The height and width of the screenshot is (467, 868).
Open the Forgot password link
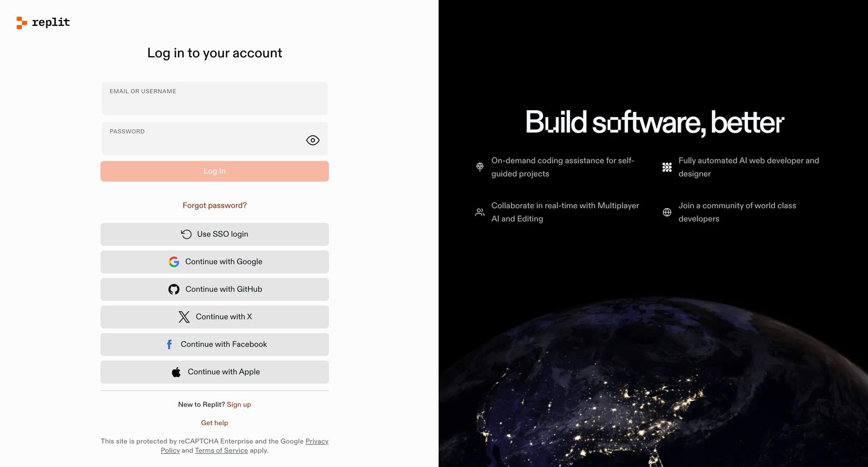[215, 205]
